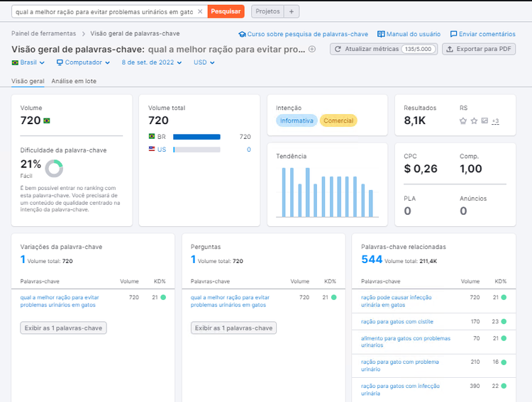Click the keyword difficulty donut chart
The height and width of the screenshot is (402, 532).
[54, 168]
